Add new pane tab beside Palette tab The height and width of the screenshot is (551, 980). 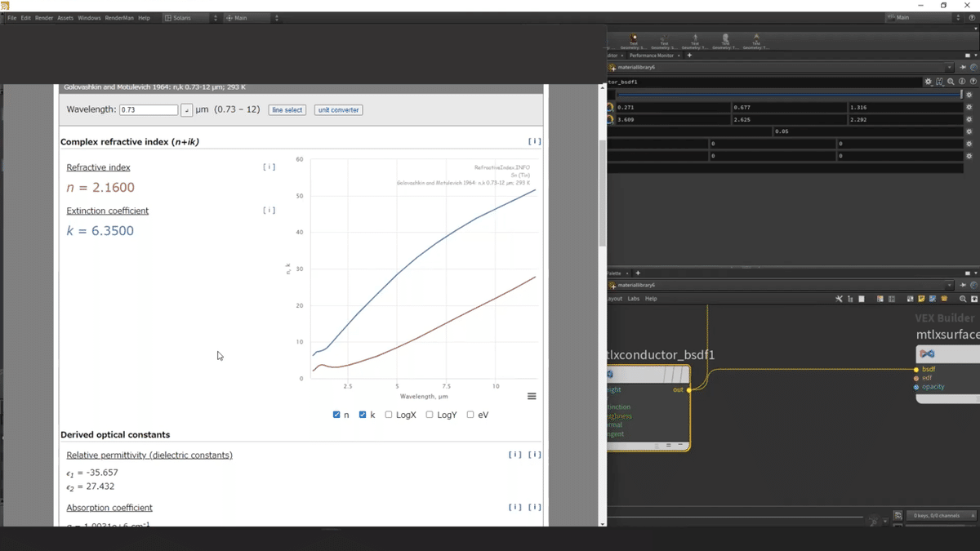tap(638, 273)
